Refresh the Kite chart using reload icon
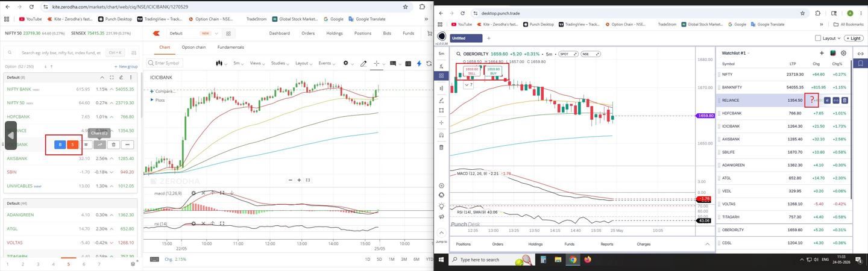 (429, 63)
